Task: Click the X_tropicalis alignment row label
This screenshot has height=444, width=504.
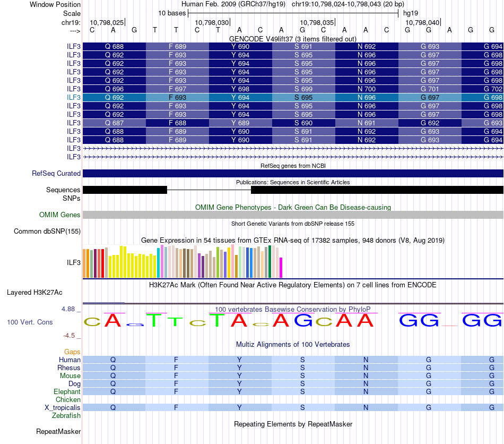Action: [63, 408]
